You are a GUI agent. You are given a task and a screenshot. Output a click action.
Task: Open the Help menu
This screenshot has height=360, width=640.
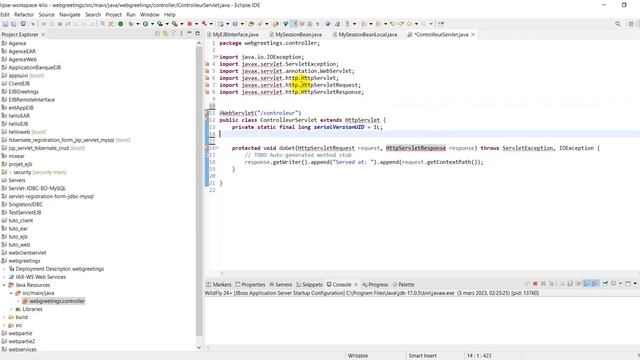tap(169, 14)
